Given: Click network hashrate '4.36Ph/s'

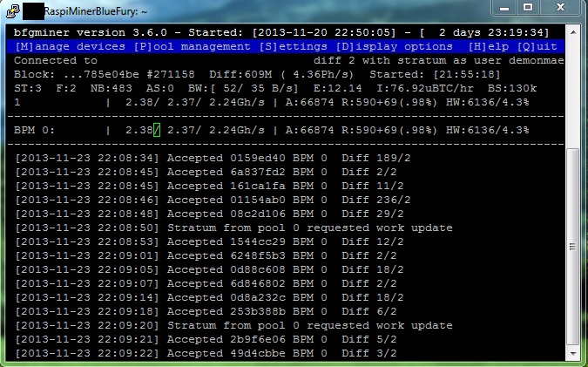Looking at the screenshot, I should 321,74.
